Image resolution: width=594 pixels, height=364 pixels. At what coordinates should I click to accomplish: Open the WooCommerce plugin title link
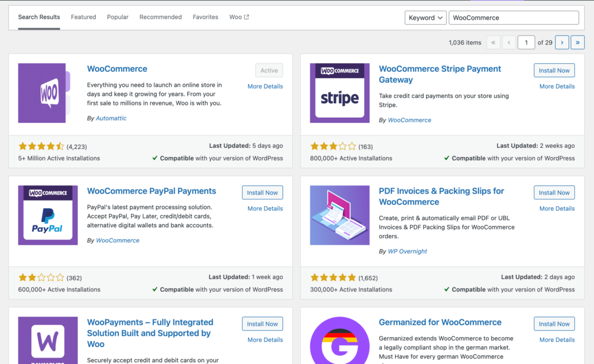point(117,69)
